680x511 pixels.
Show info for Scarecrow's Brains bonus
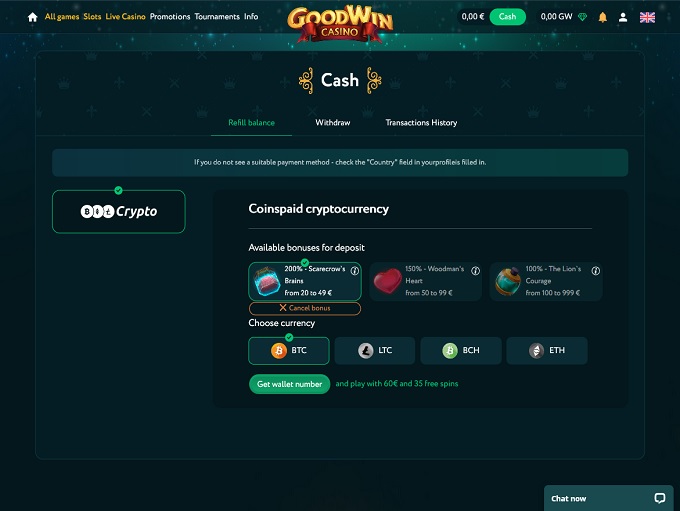(x=355, y=271)
